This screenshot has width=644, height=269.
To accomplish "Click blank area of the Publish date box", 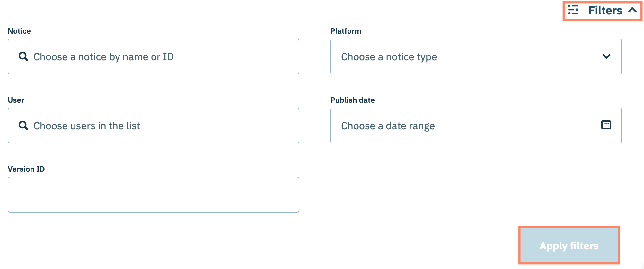I will click(x=514, y=126).
